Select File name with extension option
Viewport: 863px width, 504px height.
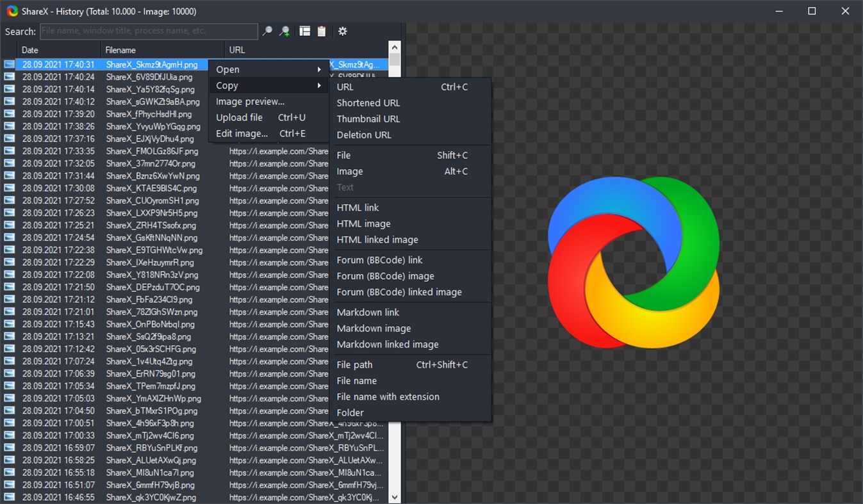click(x=388, y=396)
